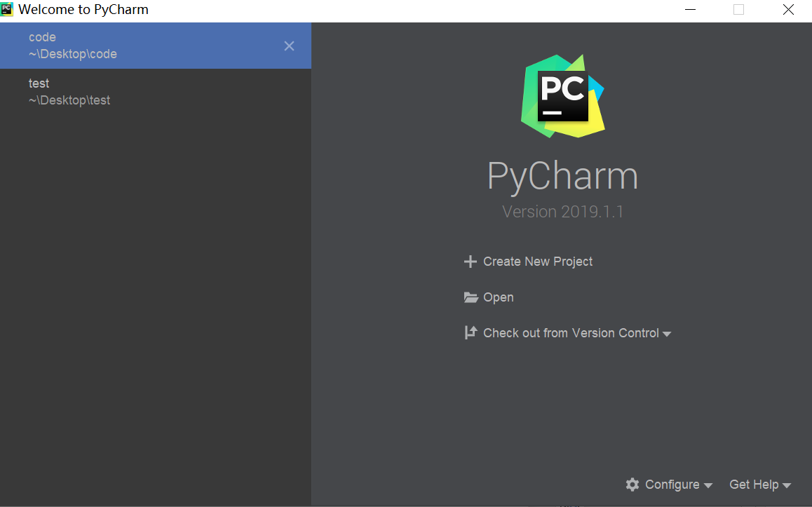
Task: Click the ~\Desktop\code path text
Action: click(73, 54)
